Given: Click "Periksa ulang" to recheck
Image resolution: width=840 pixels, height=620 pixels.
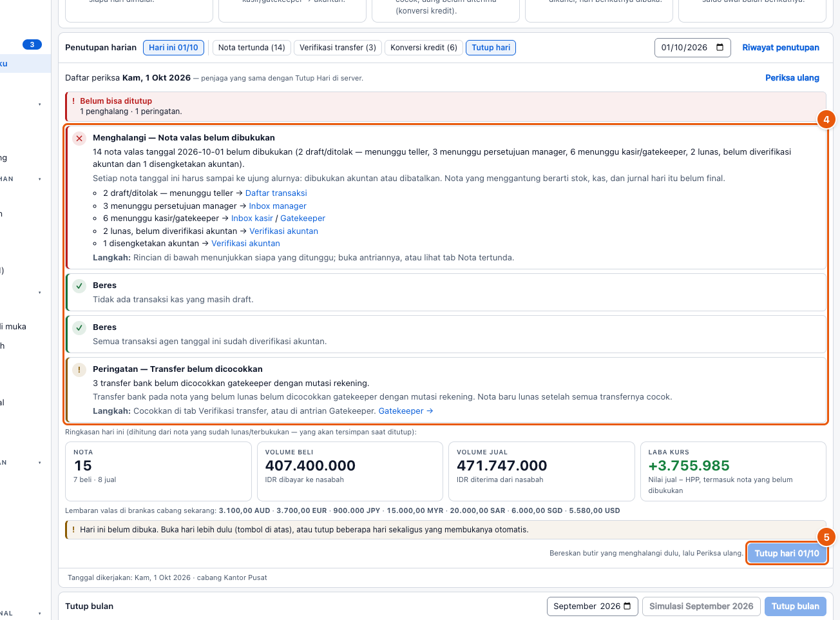Looking at the screenshot, I should 792,78.
